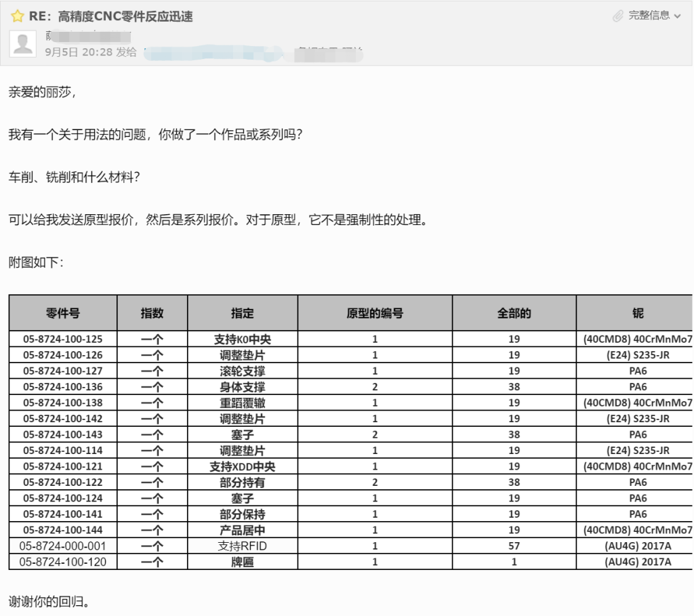Select the 指定 column header

point(243,313)
